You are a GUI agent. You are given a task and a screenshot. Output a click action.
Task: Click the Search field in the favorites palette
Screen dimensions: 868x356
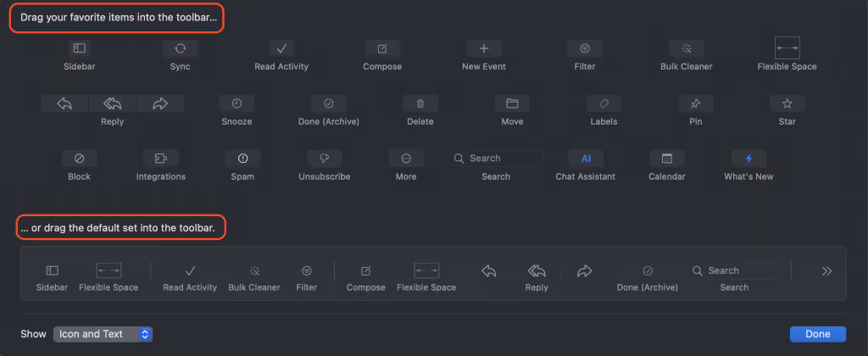(497, 159)
